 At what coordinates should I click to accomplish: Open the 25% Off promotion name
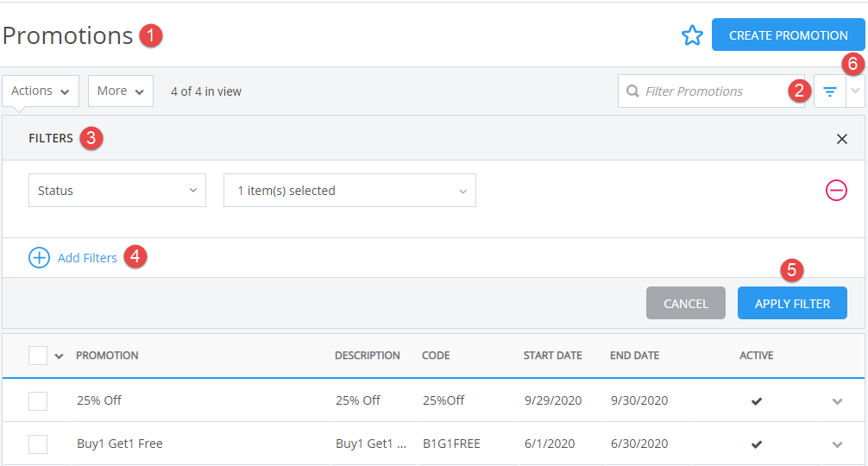pyautogui.click(x=99, y=400)
